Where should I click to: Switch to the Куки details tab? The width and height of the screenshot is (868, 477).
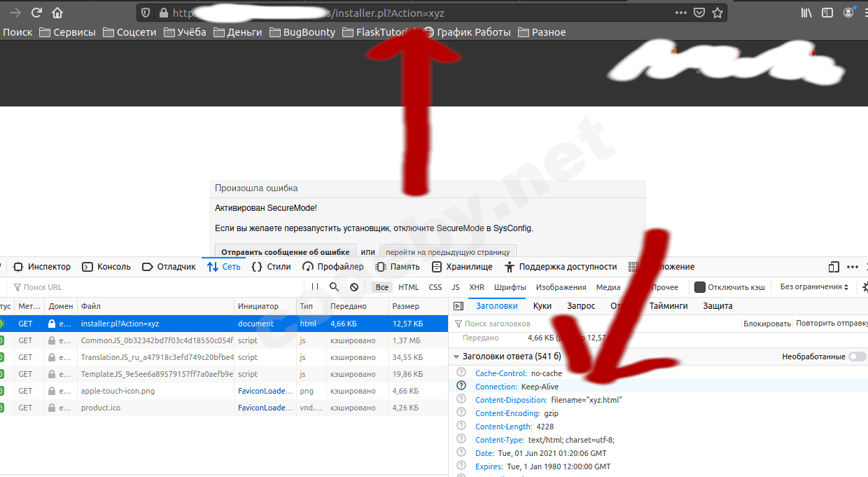click(542, 306)
